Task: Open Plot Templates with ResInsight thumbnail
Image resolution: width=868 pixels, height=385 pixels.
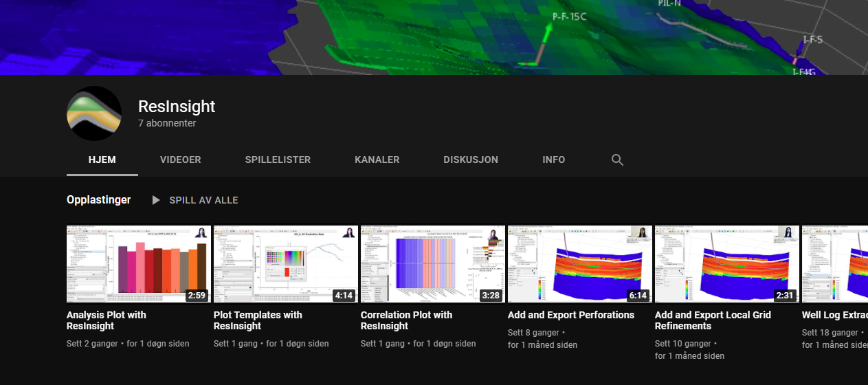Action: click(286, 264)
